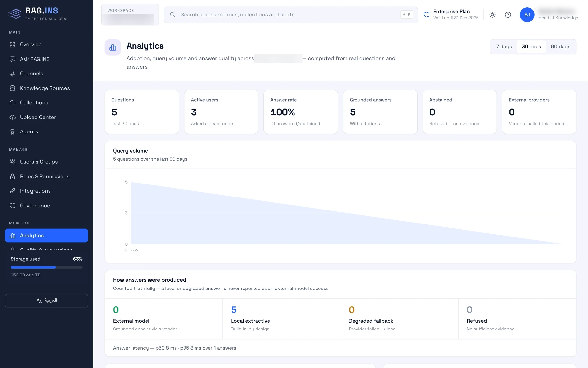Screen dimensions: 588x368
Task: Select the 30 days range
Action: coord(531,47)
